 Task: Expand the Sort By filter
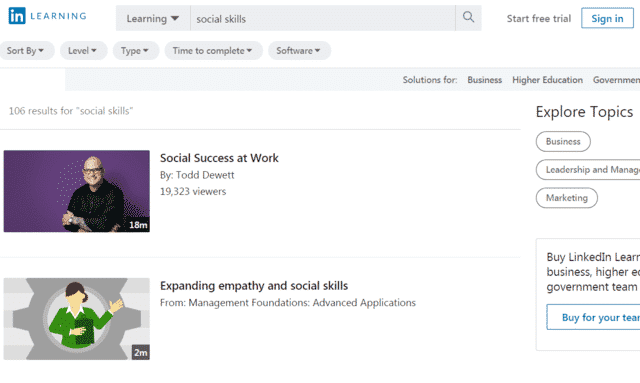(x=26, y=51)
